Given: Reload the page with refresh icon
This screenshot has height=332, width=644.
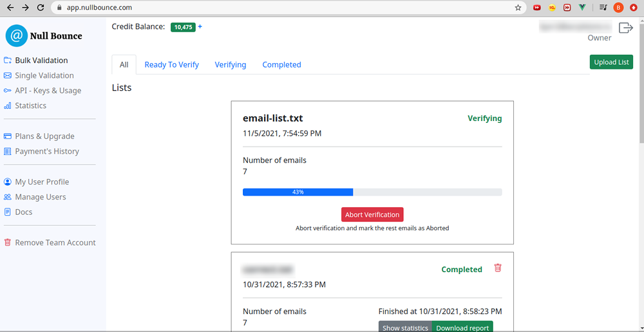Looking at the screenshot, I should tap(40, 7).
